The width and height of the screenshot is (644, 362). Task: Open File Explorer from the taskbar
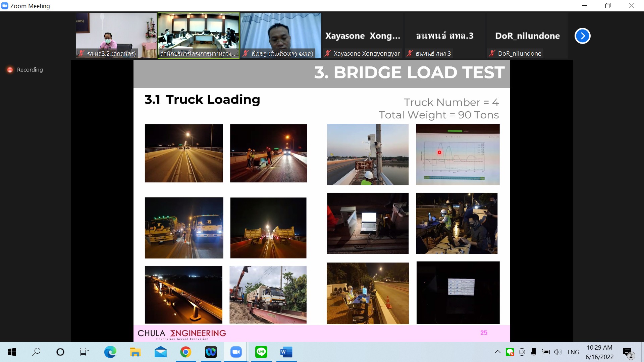pyautogui.click(x=135, y=352)
